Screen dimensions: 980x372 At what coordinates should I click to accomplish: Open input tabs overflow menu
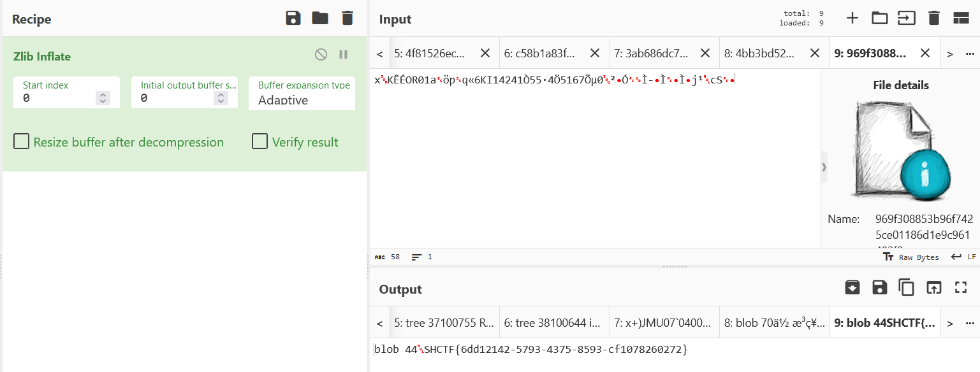click(x=970, y=54)
